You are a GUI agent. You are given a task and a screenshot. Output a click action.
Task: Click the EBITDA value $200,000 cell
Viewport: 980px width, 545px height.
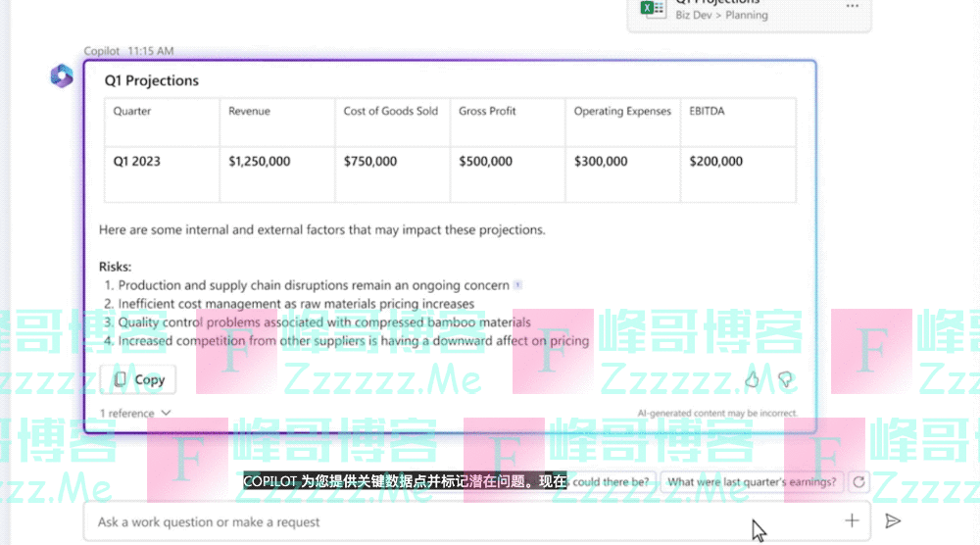coord(715,161)
